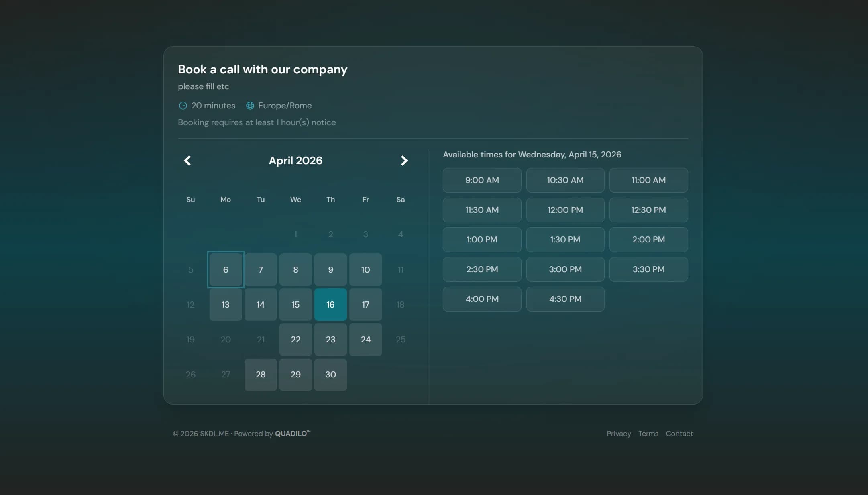The width and height of the screenshot is (868, 495).
Task: Click disabled date 3
Action: click(x=365, y=234)
